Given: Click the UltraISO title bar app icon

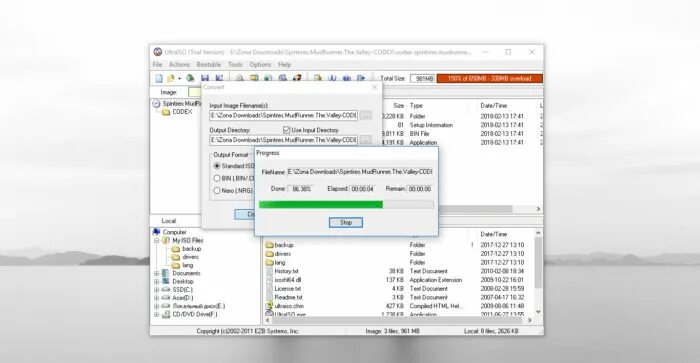Looking at the screenshot, I should point(158,52).
